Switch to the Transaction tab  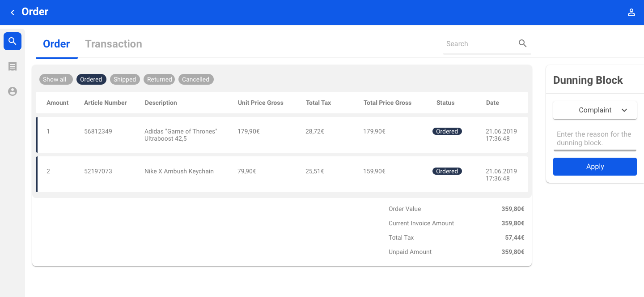pyautogui.click(x=114, y=44)
